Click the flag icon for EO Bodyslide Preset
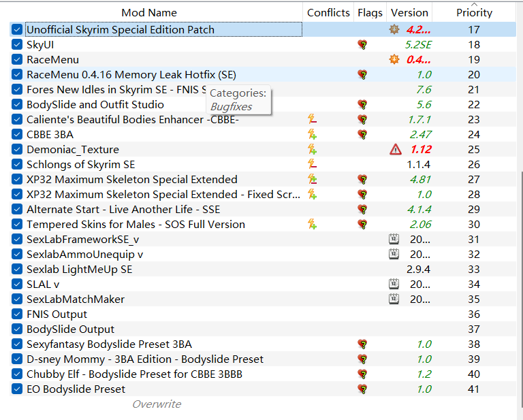The height and width of the screenshot is (420, 523). [362, 389]
